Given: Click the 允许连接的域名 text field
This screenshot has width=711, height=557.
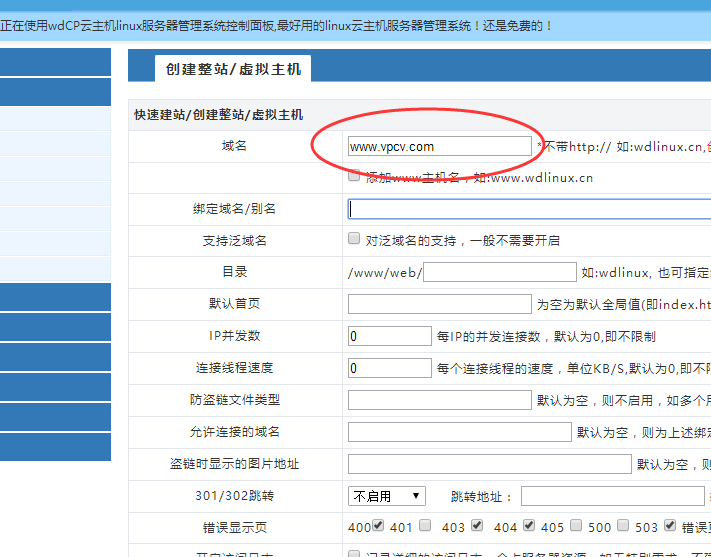Looking at the screenshot, I should point(459,432).
